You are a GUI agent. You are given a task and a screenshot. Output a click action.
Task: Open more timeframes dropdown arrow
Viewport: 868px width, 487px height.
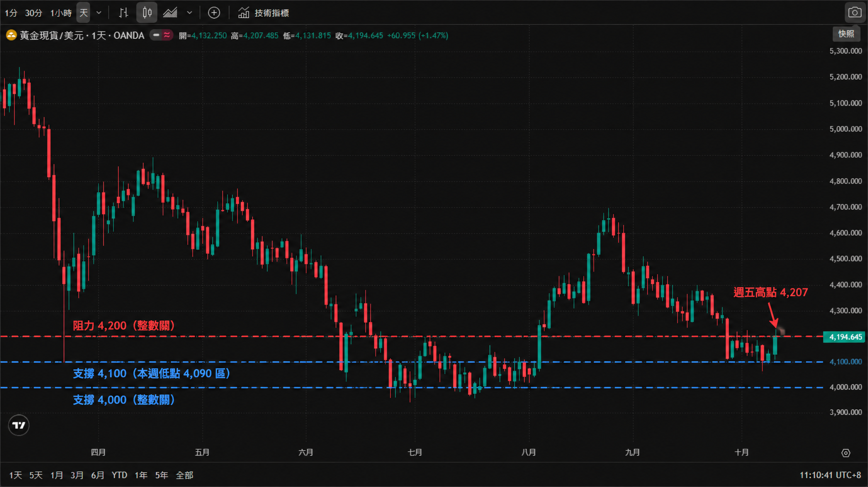coord(99,13)
